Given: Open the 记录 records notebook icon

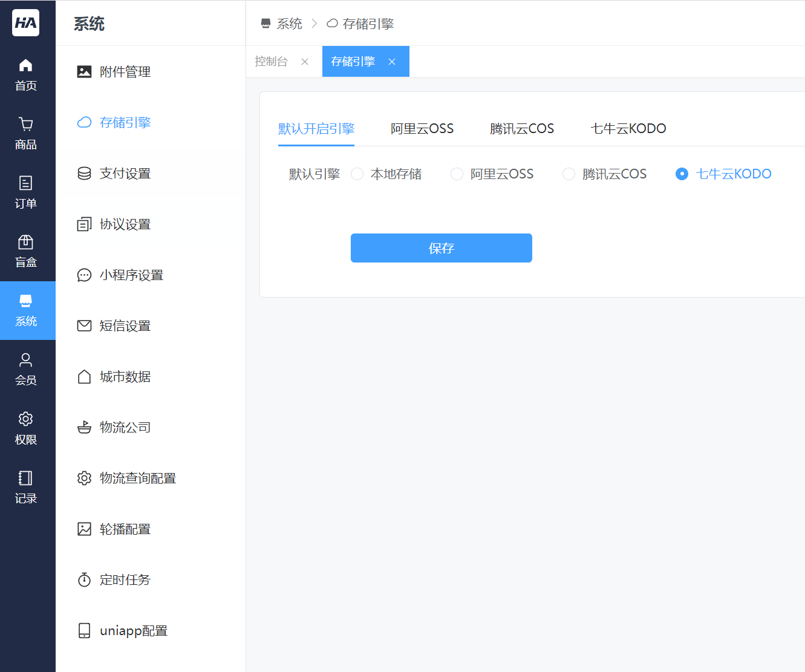Looking at the screenshot, I should (25, 478).
